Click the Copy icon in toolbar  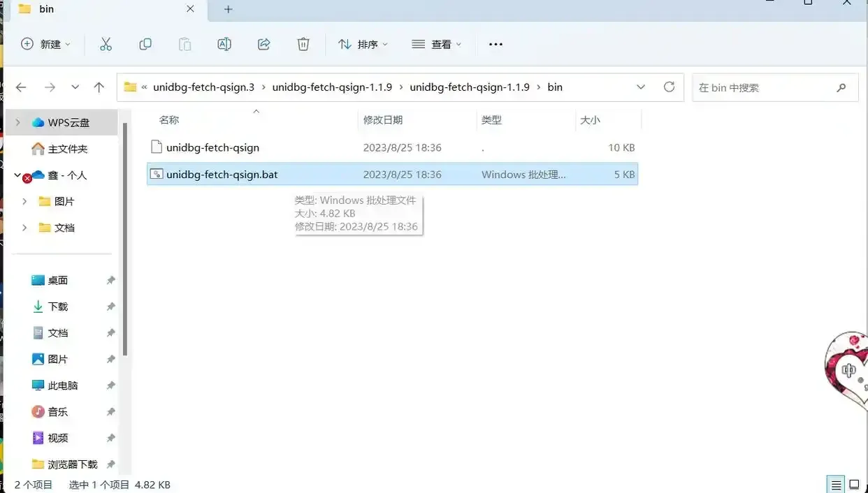click(x=145, y=44)
